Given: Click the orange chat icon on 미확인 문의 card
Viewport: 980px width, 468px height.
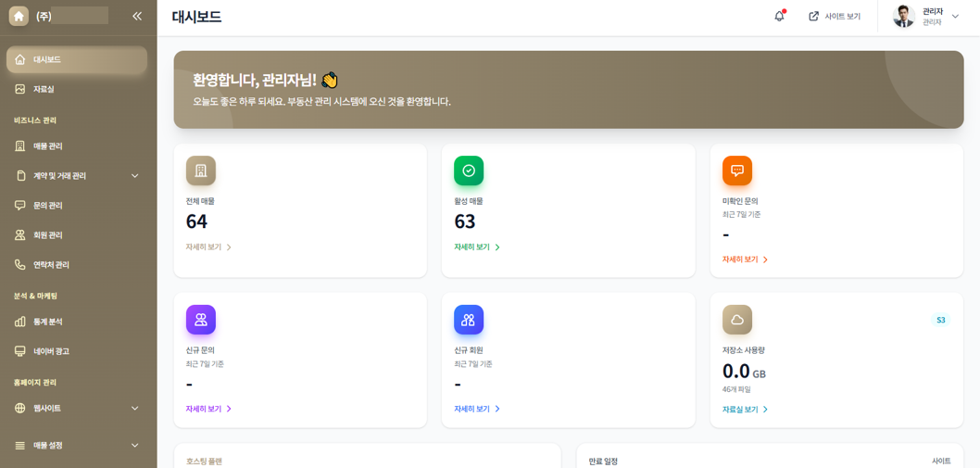Looking at the screenshot, I should click(x=737, y=171).
